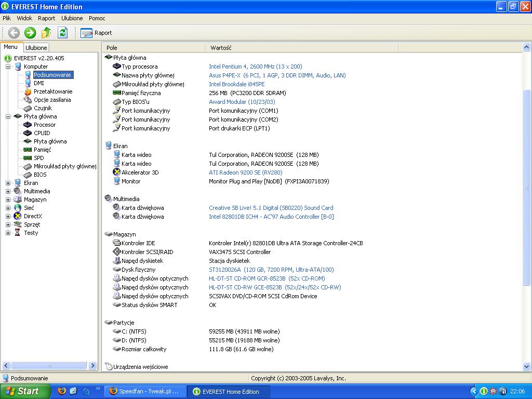
Task: Refresh the view with the refresh icon
Action: point(62,33)
